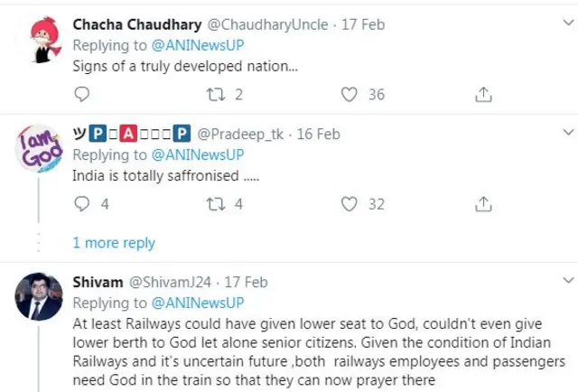Retweet the 'India is totally saffronised' tweet
Screen dimensions: 578x392
[217, 204]
